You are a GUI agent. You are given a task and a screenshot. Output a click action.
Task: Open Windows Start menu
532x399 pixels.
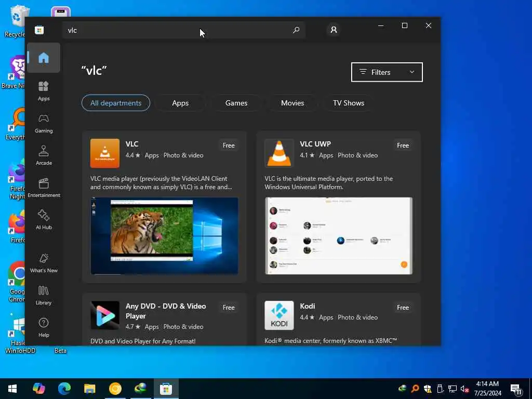click(12, 389)
